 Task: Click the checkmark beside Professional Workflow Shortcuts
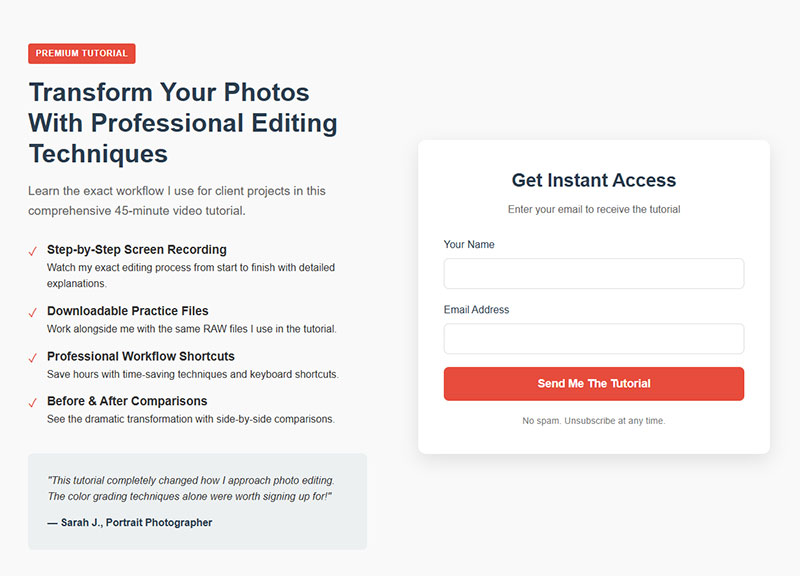click(x=33, y=357)
